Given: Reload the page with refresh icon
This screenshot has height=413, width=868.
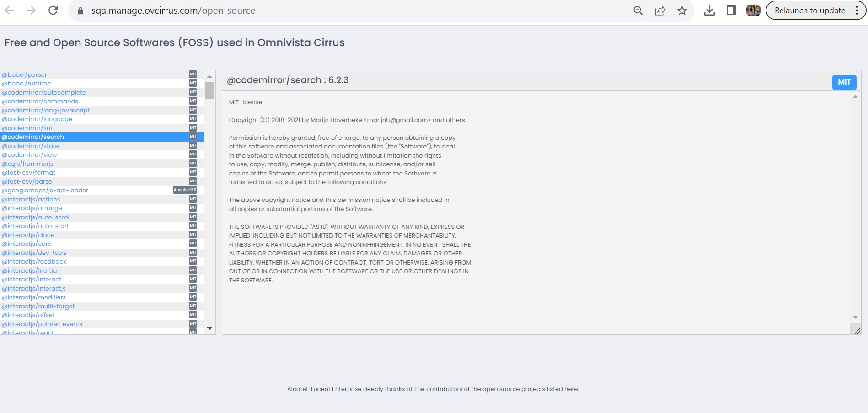Looking at the screenshot, I should (53, 11).
